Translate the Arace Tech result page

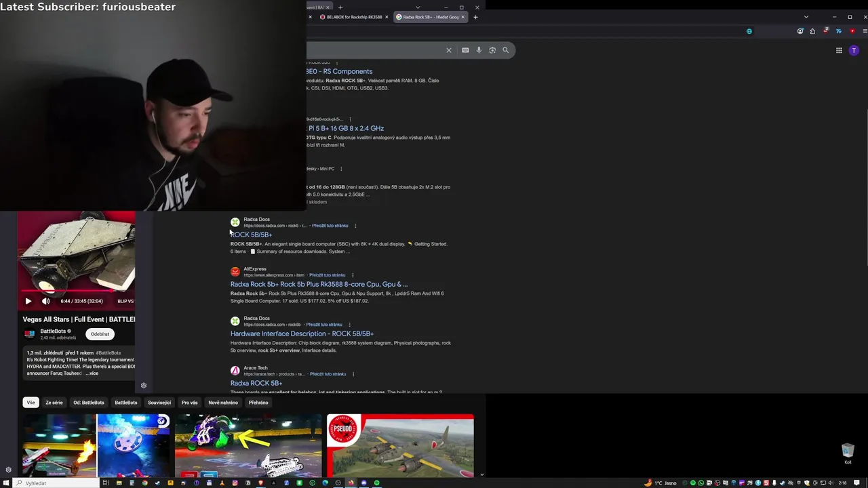[328, 374]
